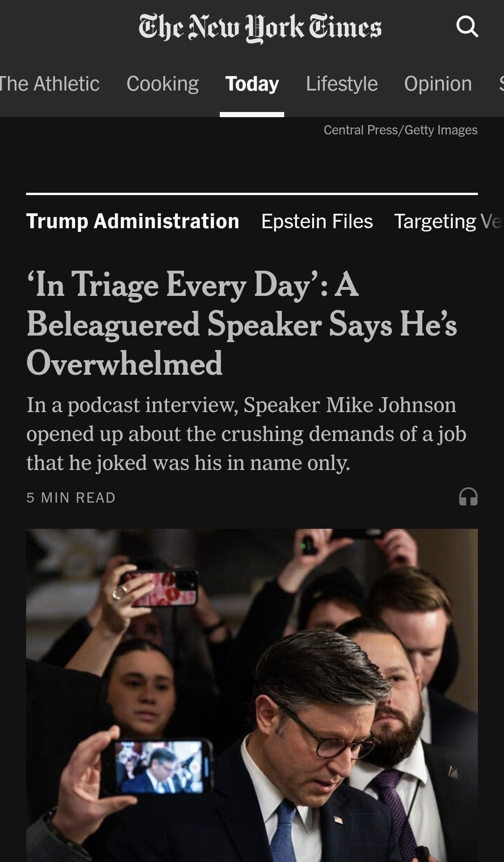Screen dimensions: 504x862
Task: Open the Trump Administration topic link
Action: pos(133,221)
